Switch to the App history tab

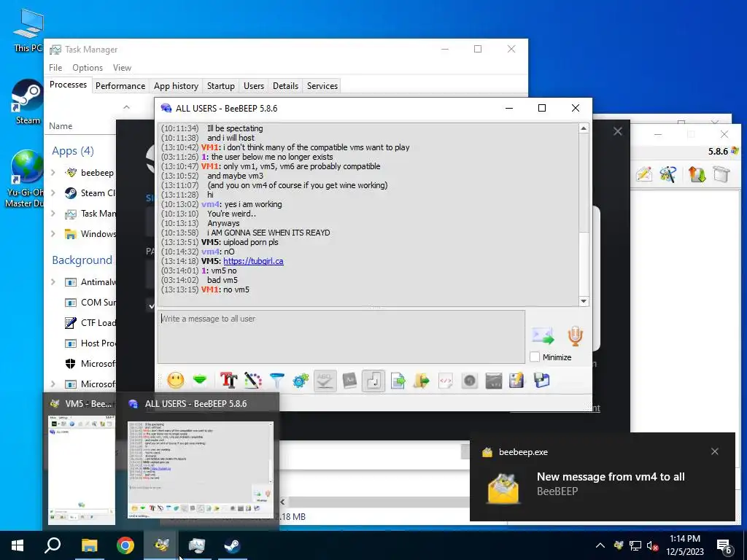[176, 86]
